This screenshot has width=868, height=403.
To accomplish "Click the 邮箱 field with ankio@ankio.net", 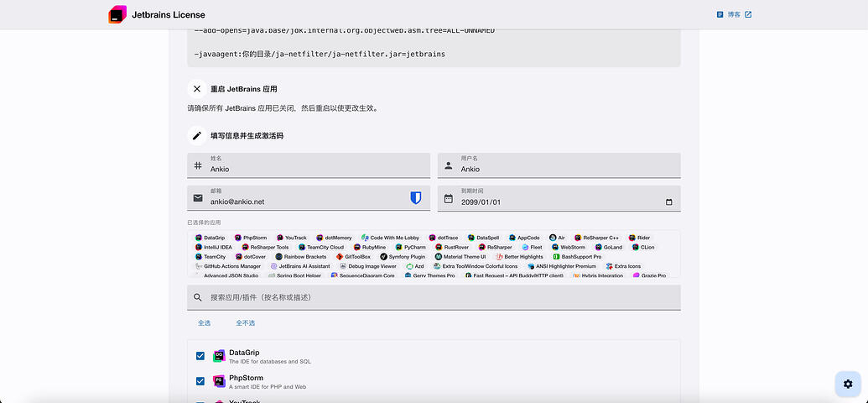I will coord(309,198).
